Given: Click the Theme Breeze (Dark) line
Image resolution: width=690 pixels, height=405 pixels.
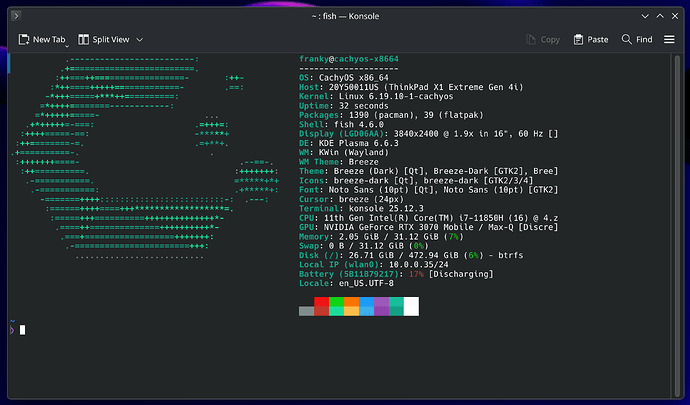Looking at the screenshot, I should [x=428, y=171].
